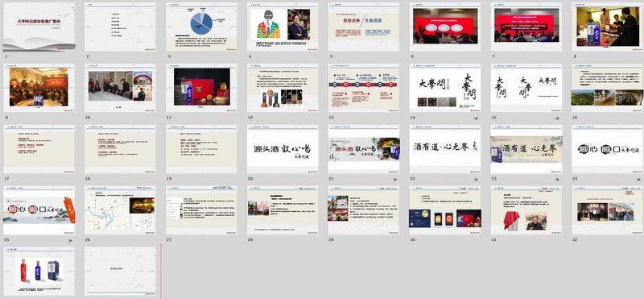Select slide 2 with the agenda list
Screen dimensions: 644x299
[x=120, y=27]
